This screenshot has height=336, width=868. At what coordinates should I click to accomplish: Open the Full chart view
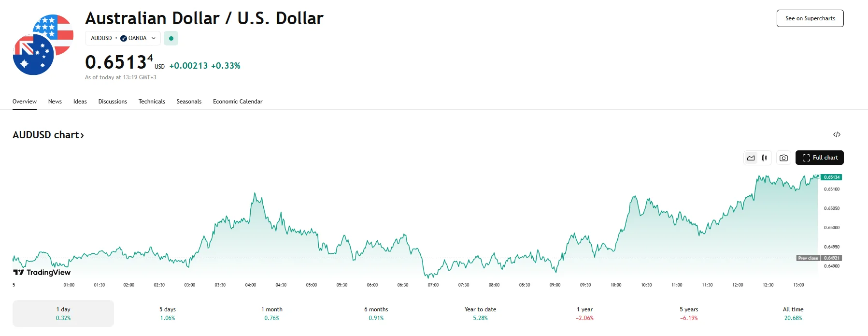pyautogui.click(x=819, y=158)
